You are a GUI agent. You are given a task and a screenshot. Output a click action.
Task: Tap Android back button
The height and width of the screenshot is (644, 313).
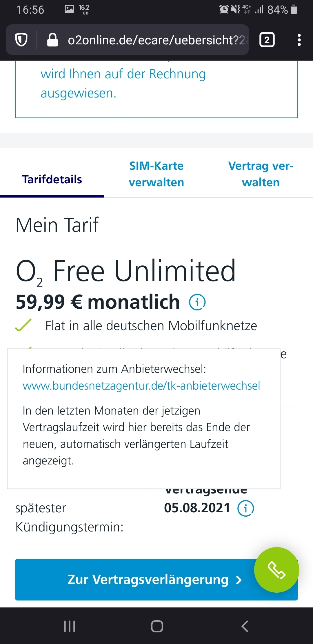(x=245, y=626)
